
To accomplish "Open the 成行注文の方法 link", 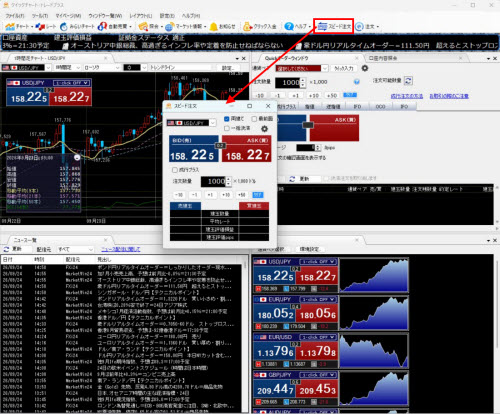I will (x=407, y=96).
